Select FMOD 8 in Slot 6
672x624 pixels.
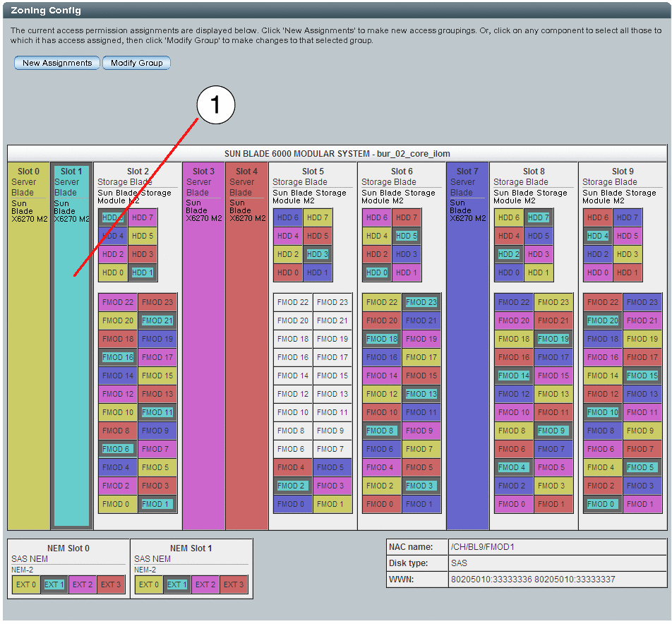[x=382, y=431]
